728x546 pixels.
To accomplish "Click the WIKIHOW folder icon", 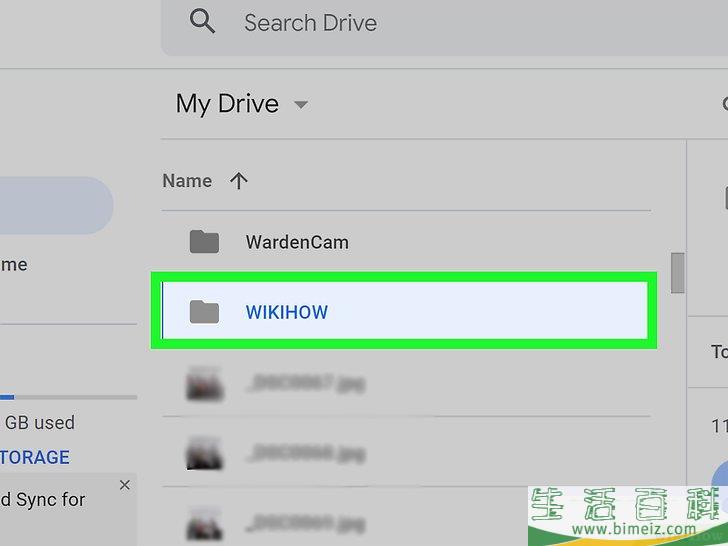I will 204,312.
